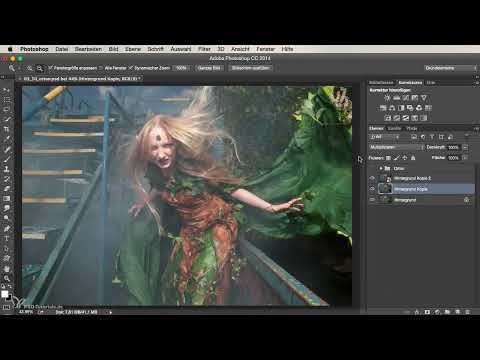
Task: Choose zoom-in mode in options bar
Action: click(30, 68)
